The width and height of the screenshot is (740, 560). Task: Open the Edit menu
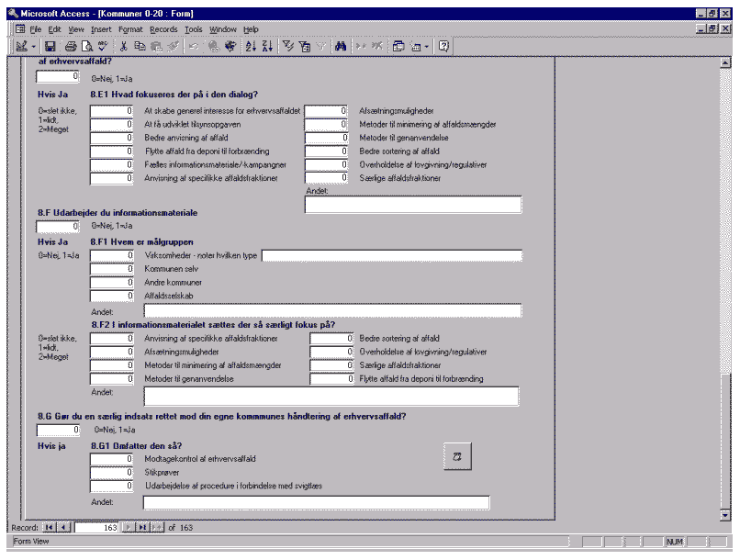pyautogui.click(x=54, y=29)
